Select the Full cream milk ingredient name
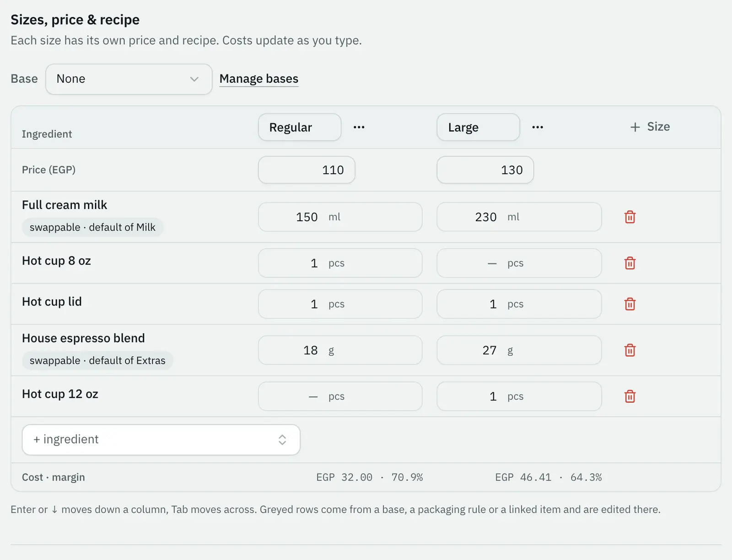This screenshot has height=560, width=732. pyautogui.click(x=65, y=205)
